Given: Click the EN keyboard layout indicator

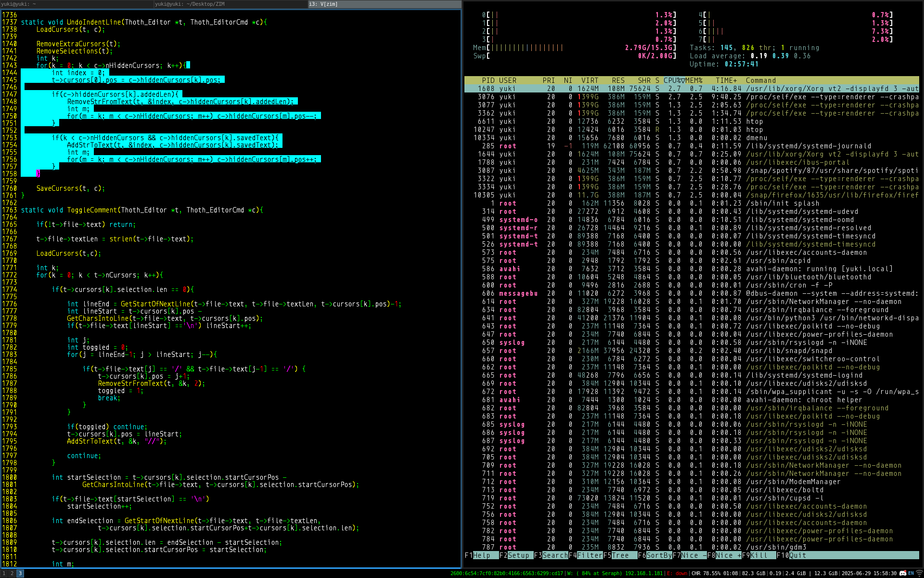Looking at the screenshot, I should point(911,573).
